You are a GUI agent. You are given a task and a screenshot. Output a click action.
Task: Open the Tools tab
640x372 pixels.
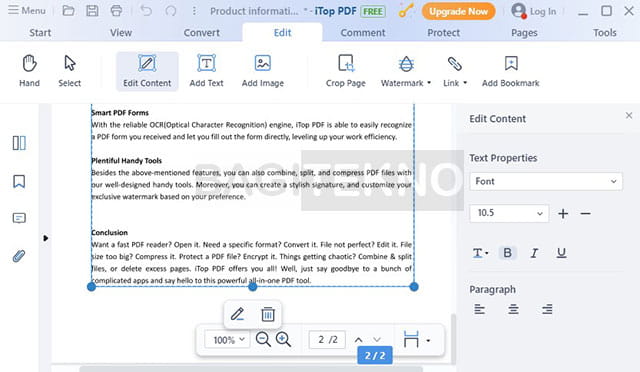pyautogui.click(x=605, y=33)
